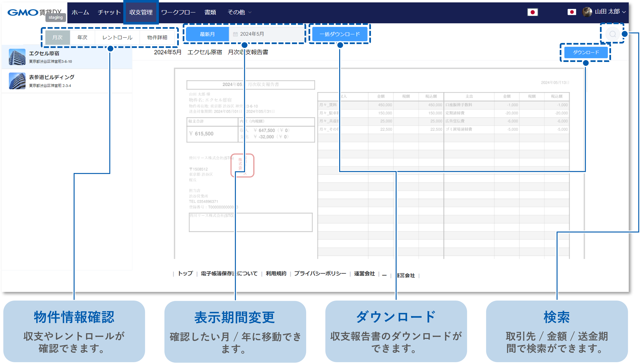Click the ダウンロード button above the report
Image resolution: width=640 pixels, height=364 pixels.
(586, 52)
